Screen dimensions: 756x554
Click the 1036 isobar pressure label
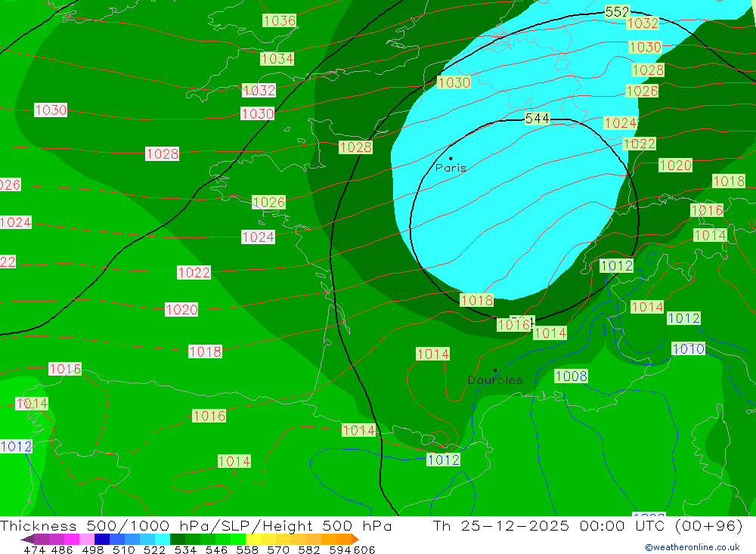[279, 20]
